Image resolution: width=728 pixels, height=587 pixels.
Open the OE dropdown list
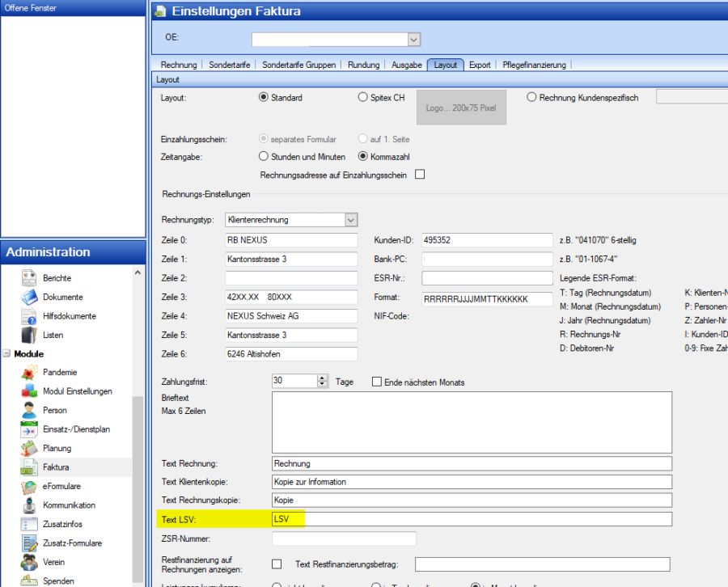pyautogui.click(x=413, y=39)
